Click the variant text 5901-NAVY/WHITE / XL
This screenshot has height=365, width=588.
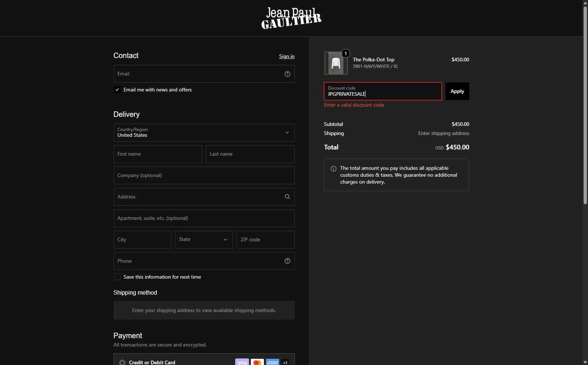(x=375, y=66)
